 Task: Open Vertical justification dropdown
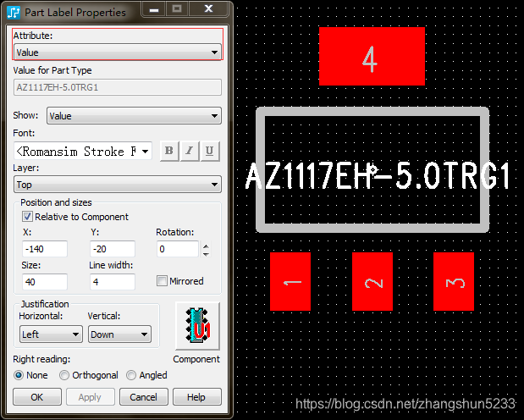coord(119,334)
